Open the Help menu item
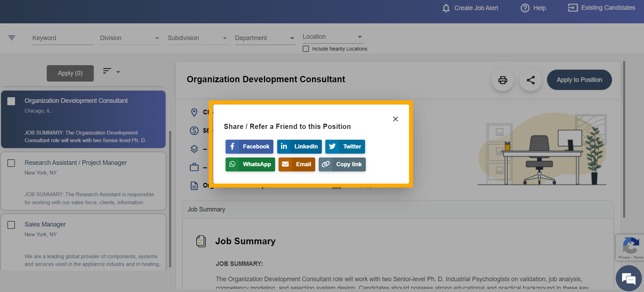The height and width of the screenshot is (292, 644). (x=533, y=8)
